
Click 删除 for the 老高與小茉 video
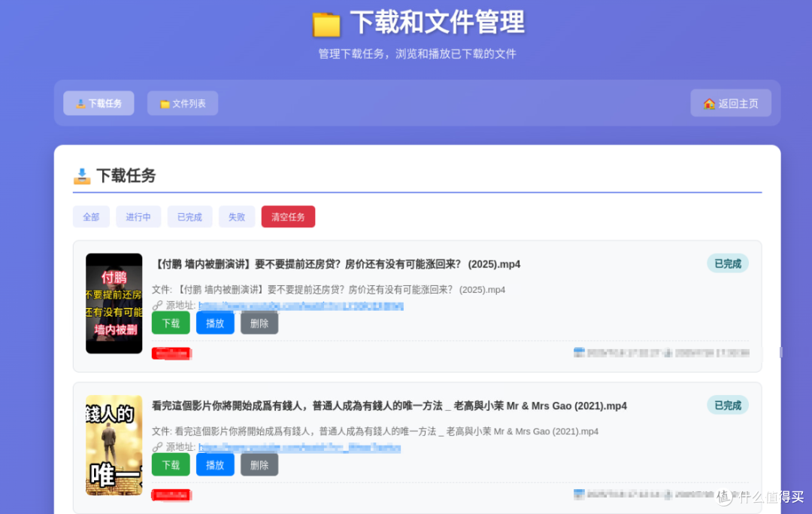pos(259,465)
